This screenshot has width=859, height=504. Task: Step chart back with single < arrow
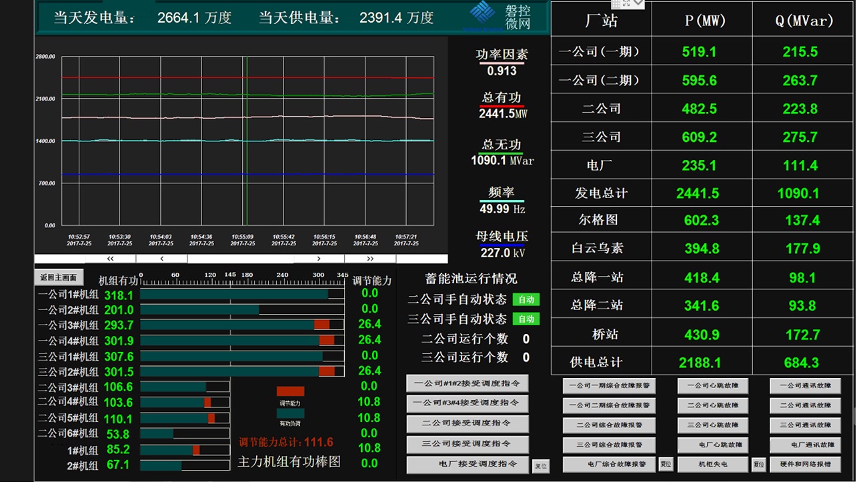pyautogui.click(x=161, y=259)
